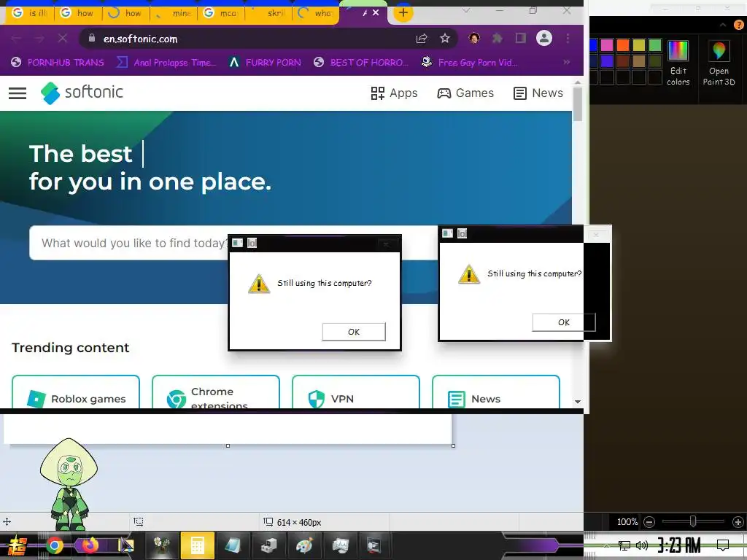
Task: Open the Apps section on Softonic
Action: tap(394, 93)
